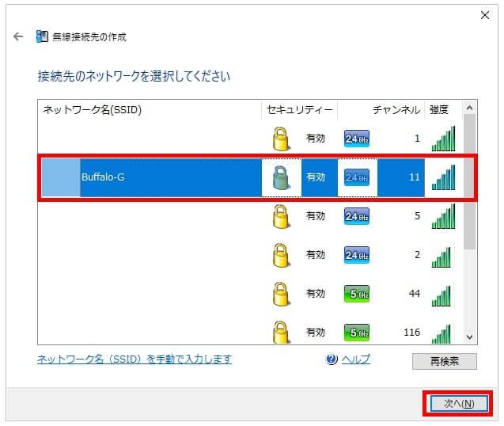Open link to enter network SSID manually
This screenshot has width=504, height=426.
[135, 359]
